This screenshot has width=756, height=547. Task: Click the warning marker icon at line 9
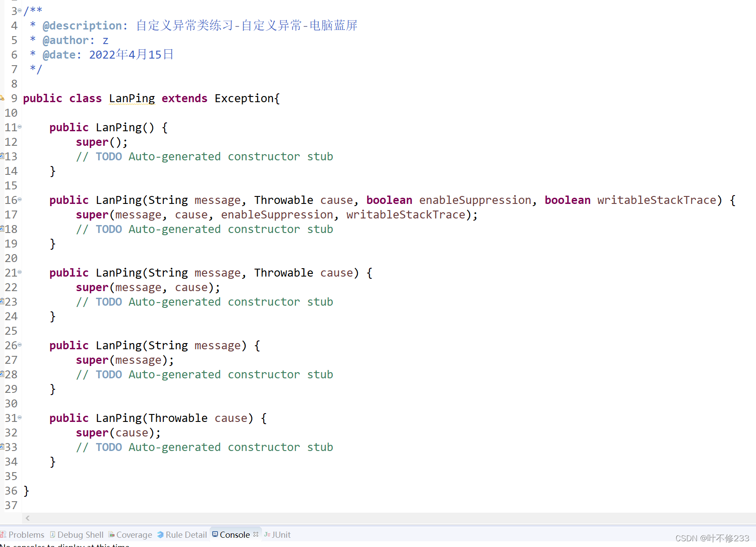pos(2,98)
